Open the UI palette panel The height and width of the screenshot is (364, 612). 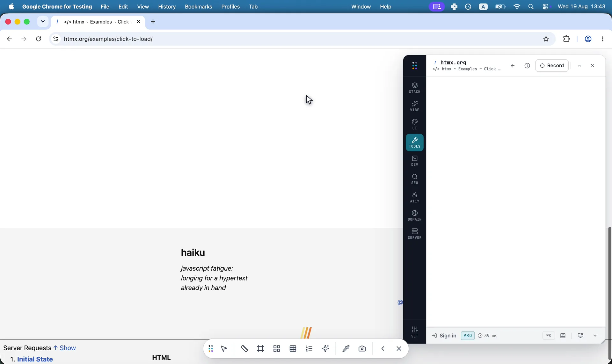tap(414, 124)
